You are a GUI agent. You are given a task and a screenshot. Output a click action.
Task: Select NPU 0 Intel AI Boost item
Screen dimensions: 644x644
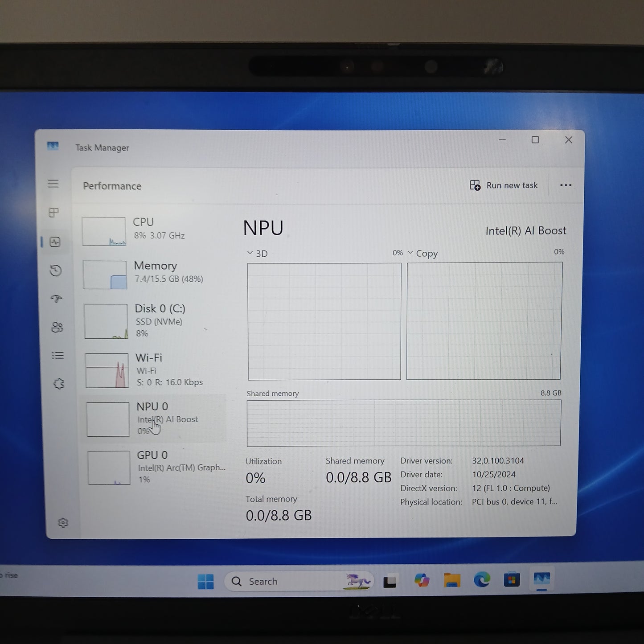[x=154, y=419]
